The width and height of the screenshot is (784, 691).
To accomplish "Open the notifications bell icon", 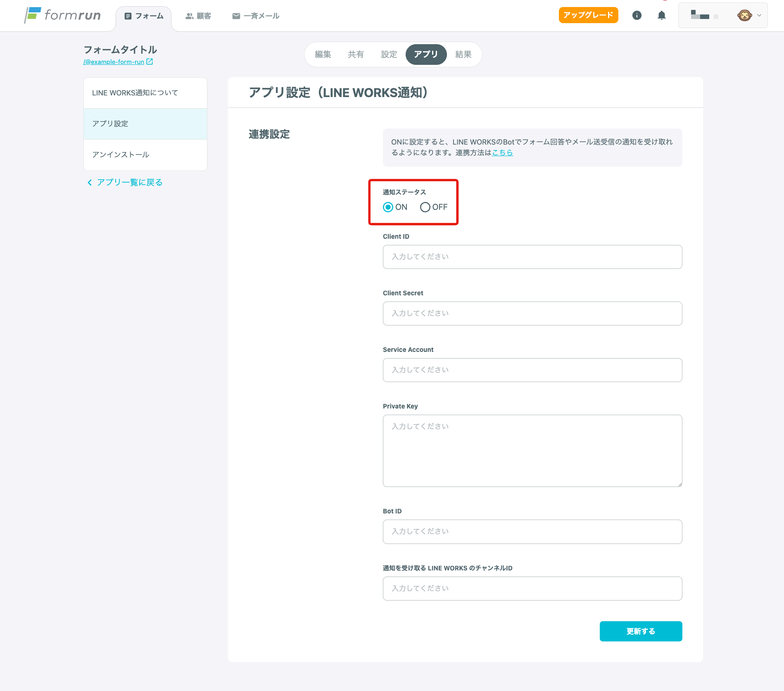I will point(661,15).
